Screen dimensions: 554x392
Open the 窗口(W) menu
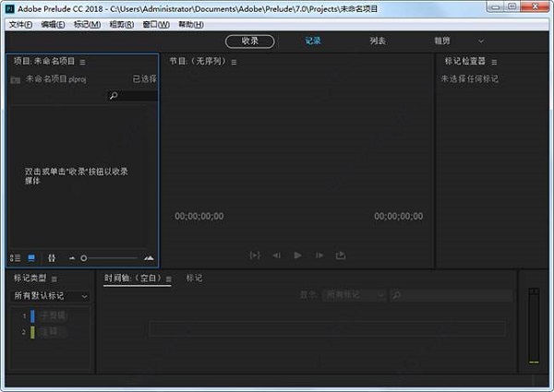click(x=156, y=24)
